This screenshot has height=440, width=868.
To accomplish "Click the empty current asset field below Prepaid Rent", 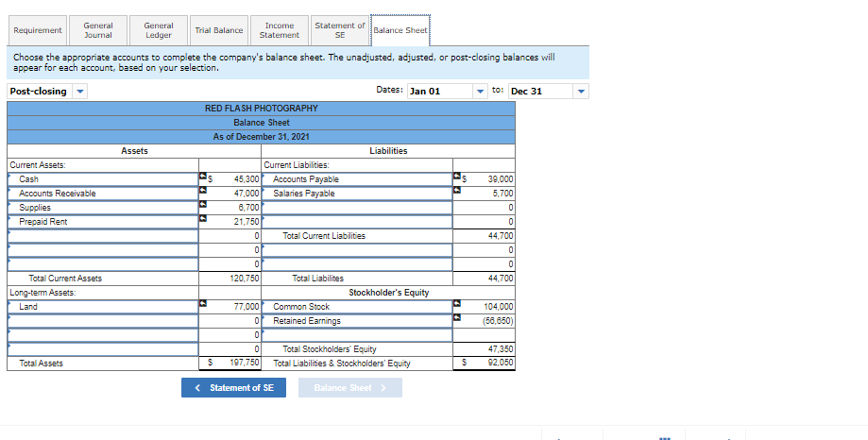I will coord(103,236).
